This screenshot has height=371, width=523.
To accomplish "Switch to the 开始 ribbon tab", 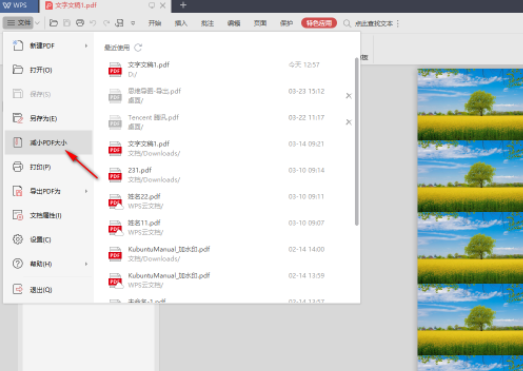I will (155, 23).
